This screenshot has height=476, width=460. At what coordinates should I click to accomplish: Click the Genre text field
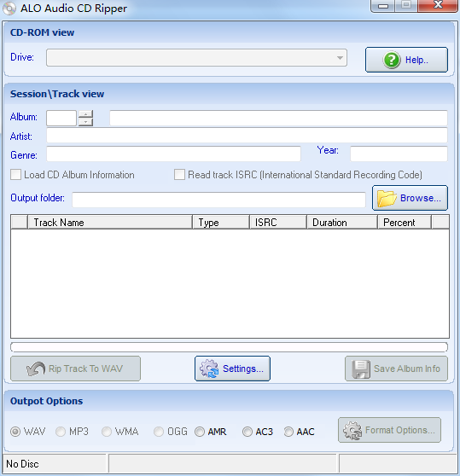[x=173, y=154]
